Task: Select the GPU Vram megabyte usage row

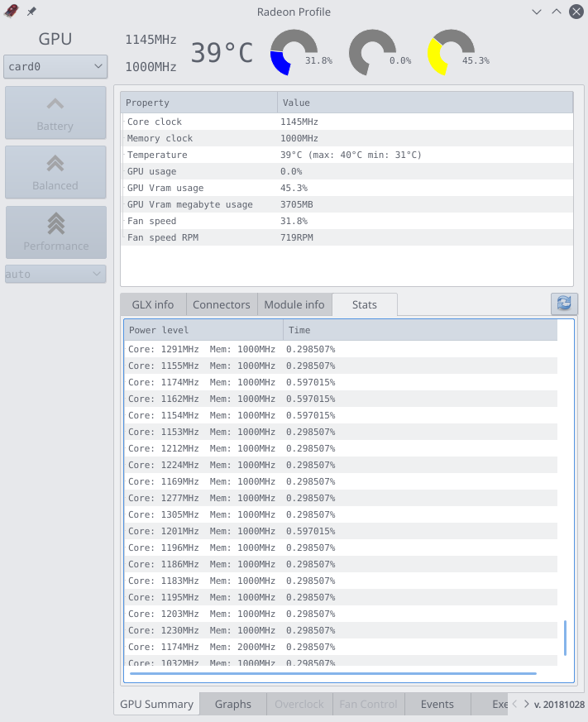Action: coord(347,204)
